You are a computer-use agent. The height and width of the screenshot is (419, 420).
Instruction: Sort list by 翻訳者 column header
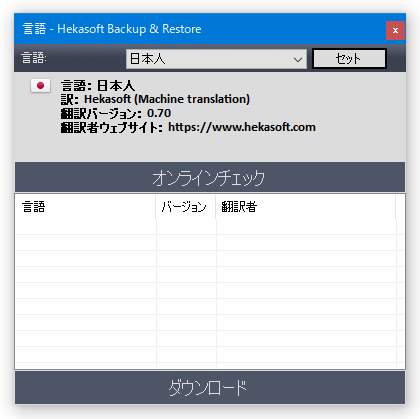pos(306,207)
